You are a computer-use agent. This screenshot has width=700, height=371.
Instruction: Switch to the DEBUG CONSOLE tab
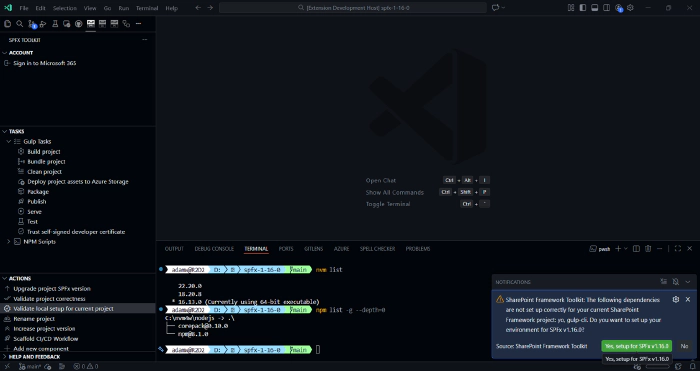click(x=214, y=249)
